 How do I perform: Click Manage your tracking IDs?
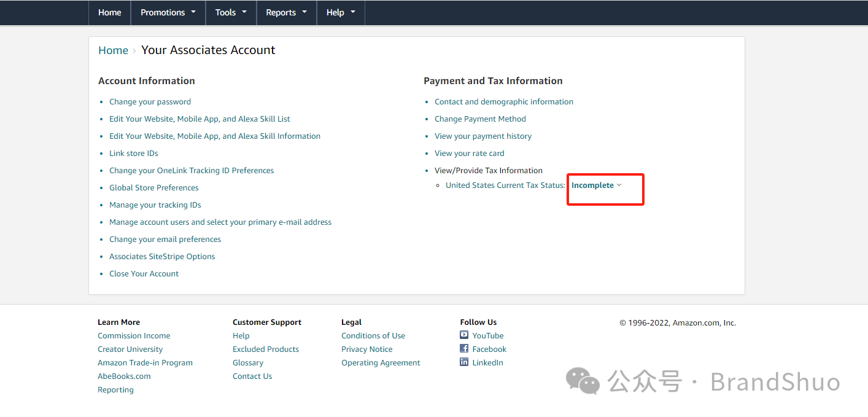tap(155, 205)
